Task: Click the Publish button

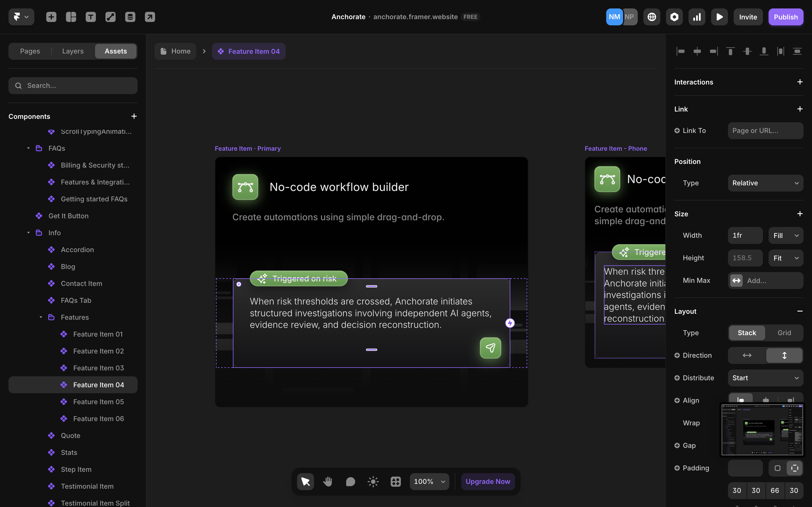Action: coord(786,17)
